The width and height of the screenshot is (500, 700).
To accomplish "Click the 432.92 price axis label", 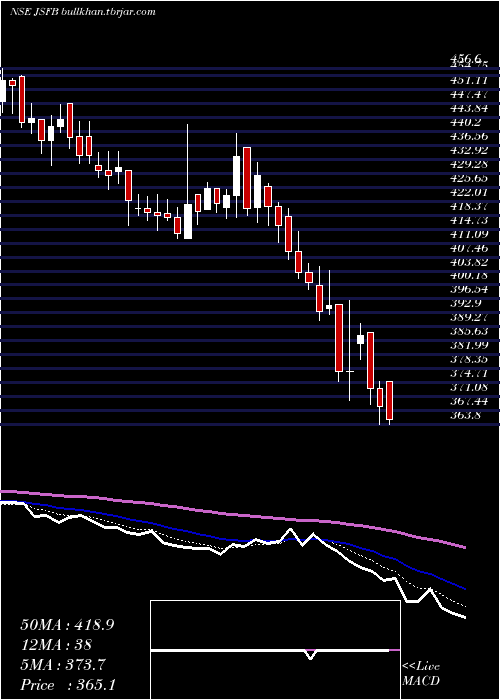I will pos(469,150).
